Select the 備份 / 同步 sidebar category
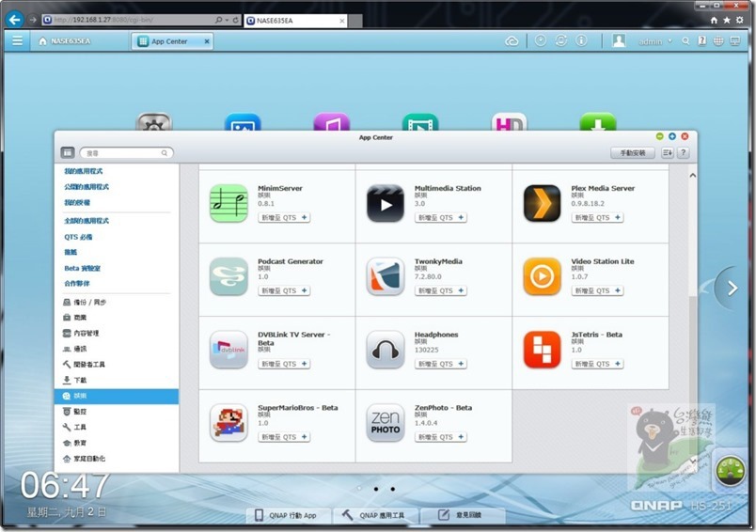 [x=85, y=302]
